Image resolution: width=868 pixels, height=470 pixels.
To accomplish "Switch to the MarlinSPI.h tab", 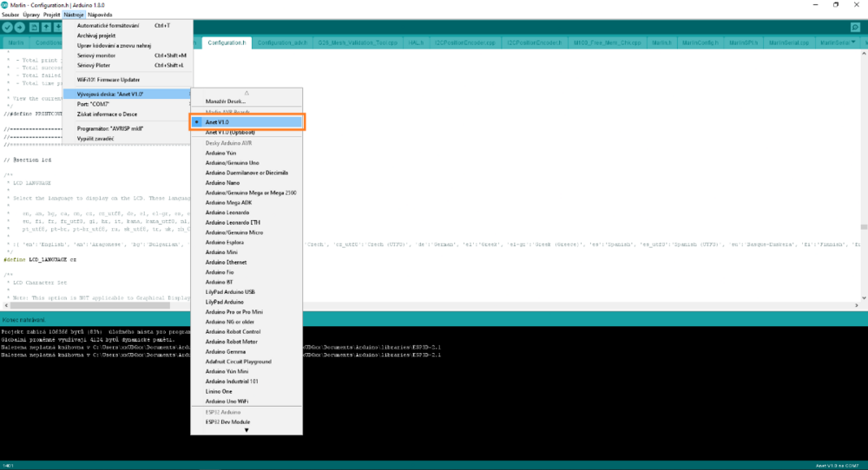I will click(x=744, y=42).
